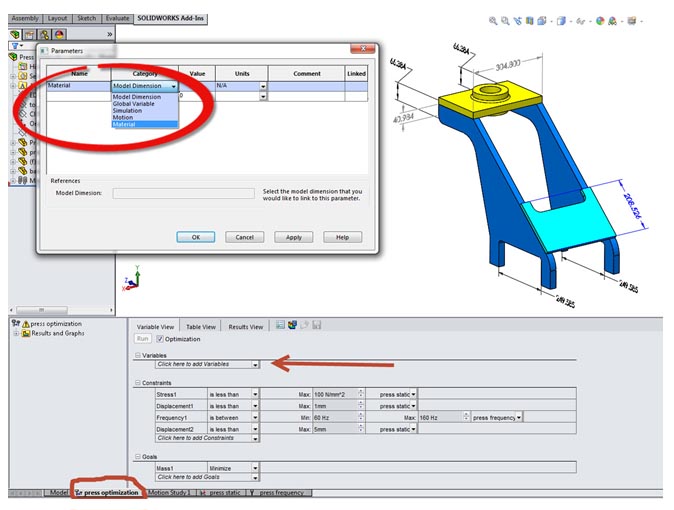The image size is (674, 510).
Task: Click the Section View icon
Action: point(530,21)
